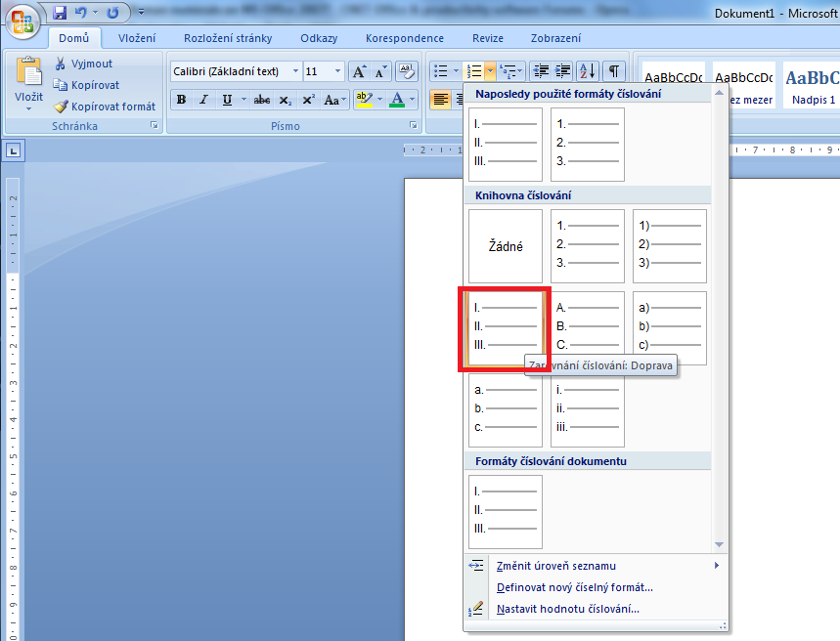
Task: Open the Písmo dialog launcher
Action: click(413, 125)
